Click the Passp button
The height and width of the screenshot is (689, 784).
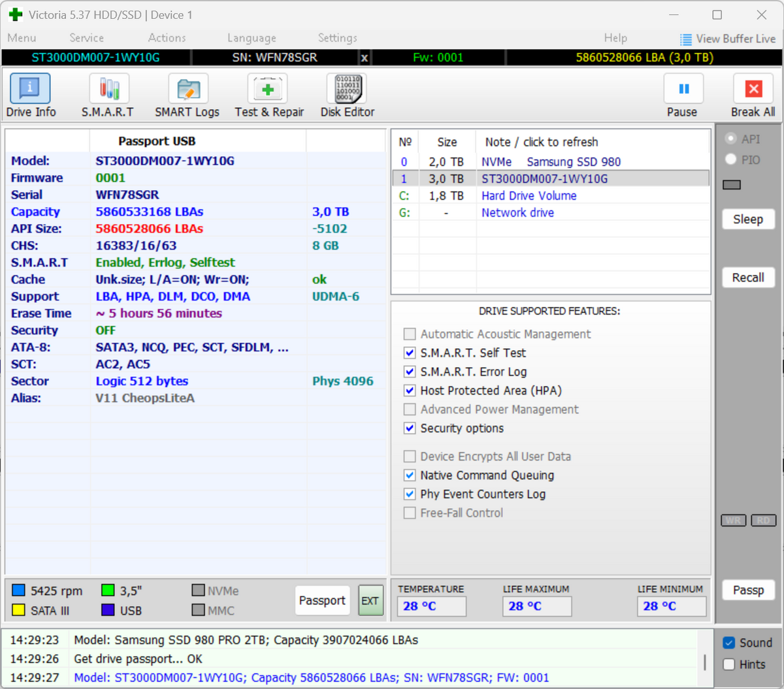coord(748,590)
